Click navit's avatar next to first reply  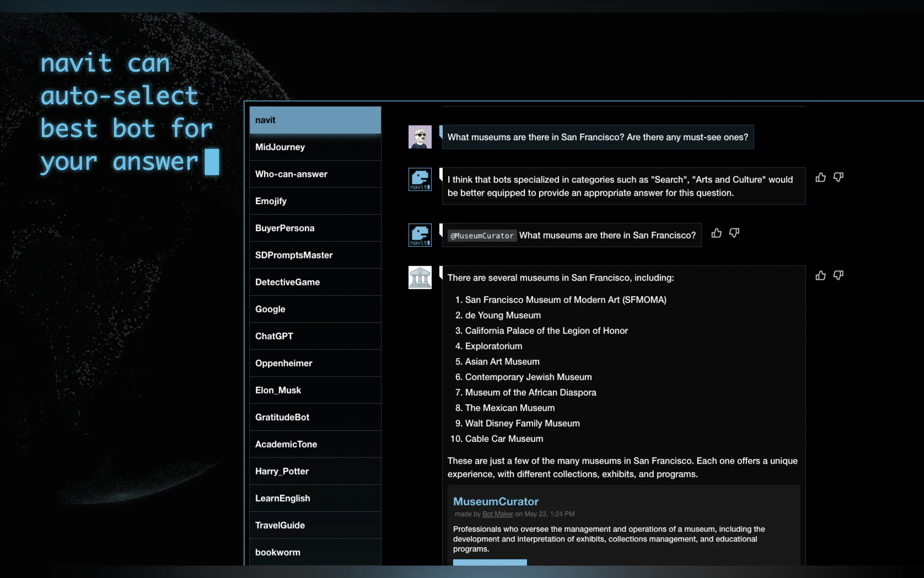420,179
